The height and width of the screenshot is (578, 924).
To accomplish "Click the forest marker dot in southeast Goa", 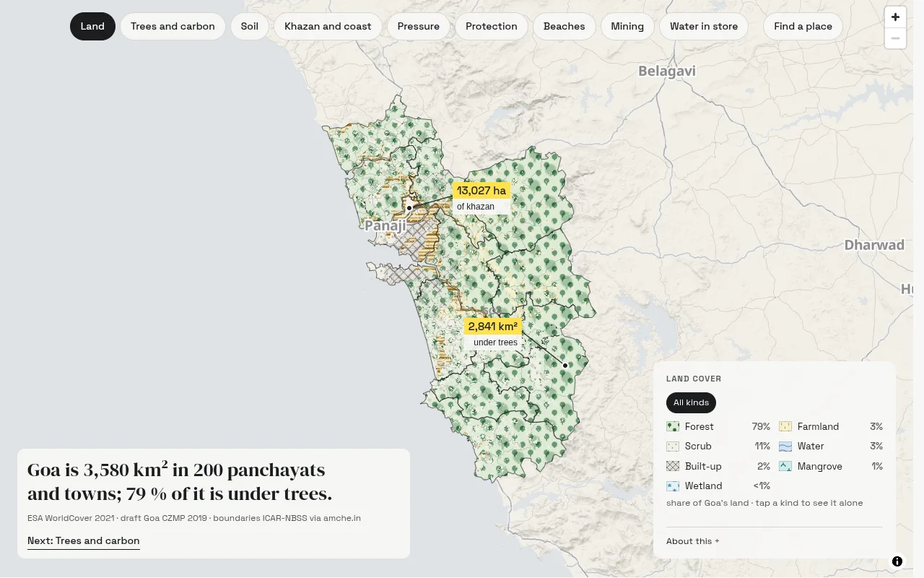I will 565,366.
